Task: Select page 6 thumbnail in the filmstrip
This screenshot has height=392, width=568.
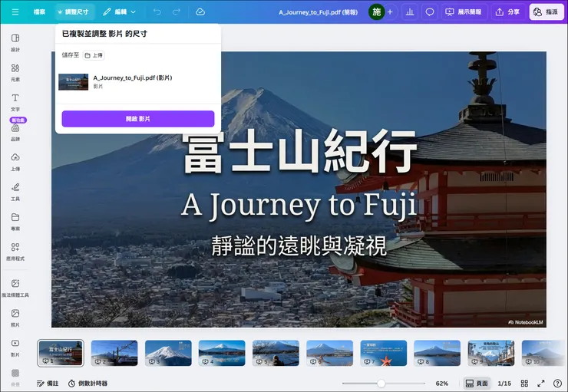Action: [x=329, y=353]
